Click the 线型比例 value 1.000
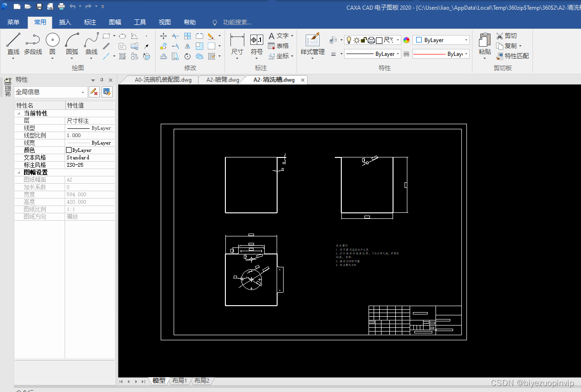Screen dimensions: 581x392 click(90, 135)
